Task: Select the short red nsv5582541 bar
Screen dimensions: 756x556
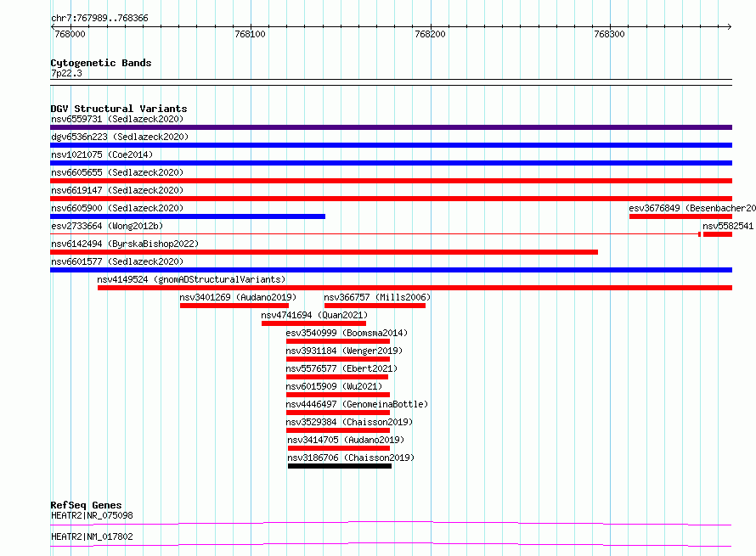Action: 718,234
